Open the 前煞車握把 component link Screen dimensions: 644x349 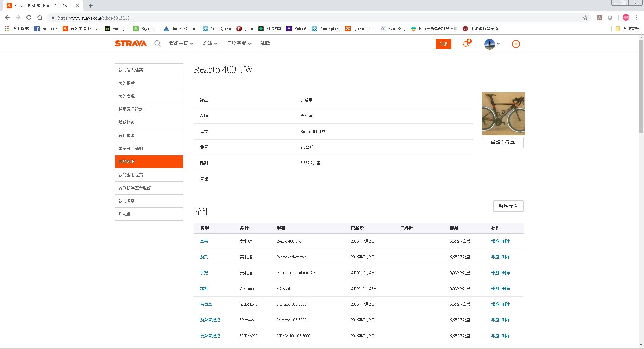pyautogui.click(x=210, y=320)
